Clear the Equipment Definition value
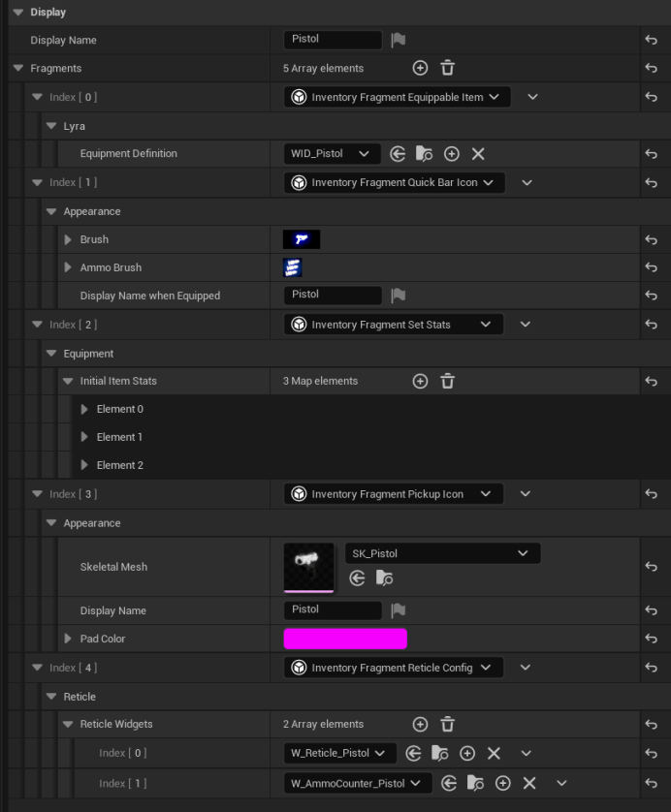 (478, 154)
